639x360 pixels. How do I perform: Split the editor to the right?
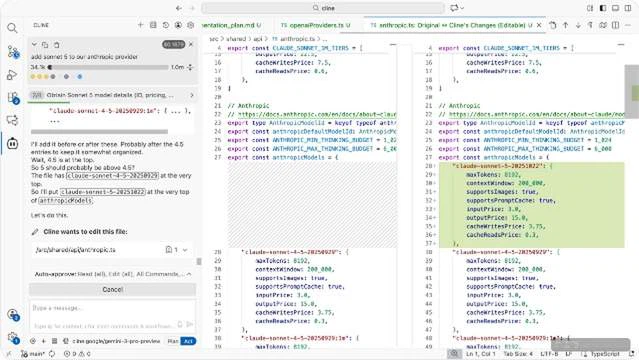tap(616, 25)
